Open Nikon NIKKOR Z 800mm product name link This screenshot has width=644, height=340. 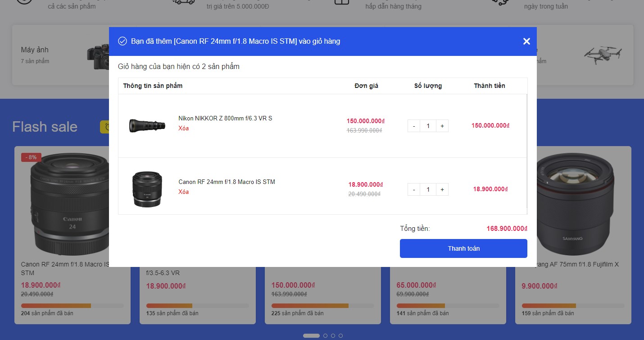coord(225,118)
